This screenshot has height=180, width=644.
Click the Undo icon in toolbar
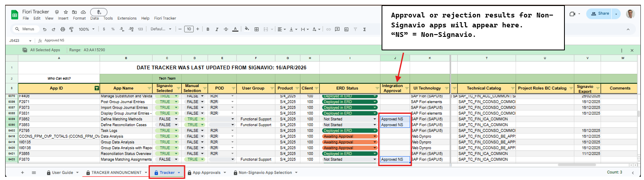[x=45, y=29]
